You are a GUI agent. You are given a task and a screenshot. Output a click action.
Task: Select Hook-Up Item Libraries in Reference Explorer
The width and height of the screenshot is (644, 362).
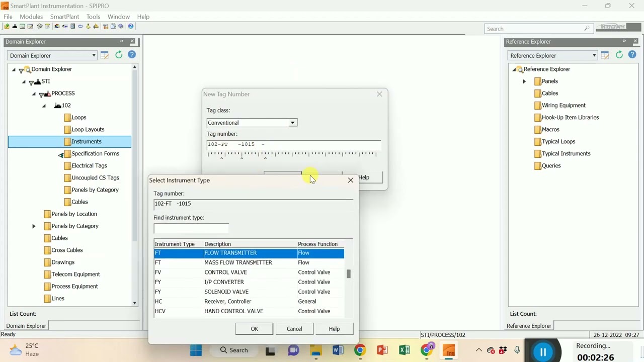click(570, 118)
